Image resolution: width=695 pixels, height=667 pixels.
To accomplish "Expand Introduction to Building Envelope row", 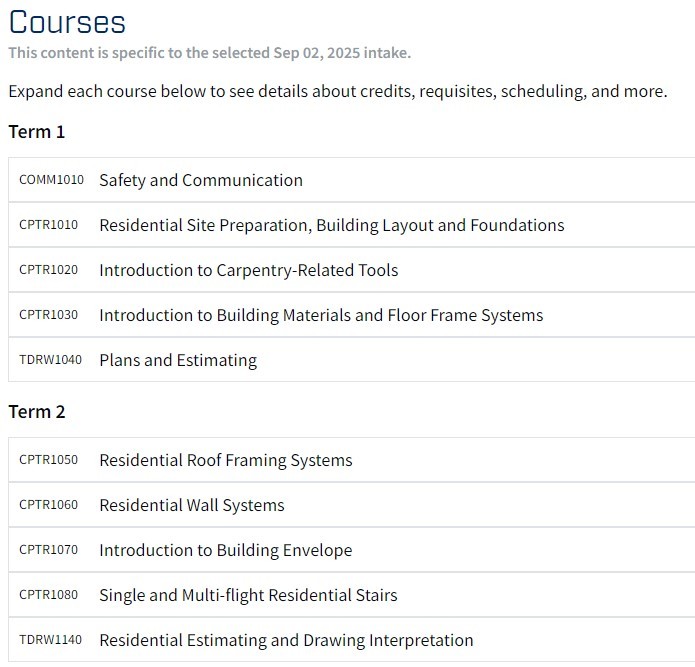I will click(x=351, y=550).
